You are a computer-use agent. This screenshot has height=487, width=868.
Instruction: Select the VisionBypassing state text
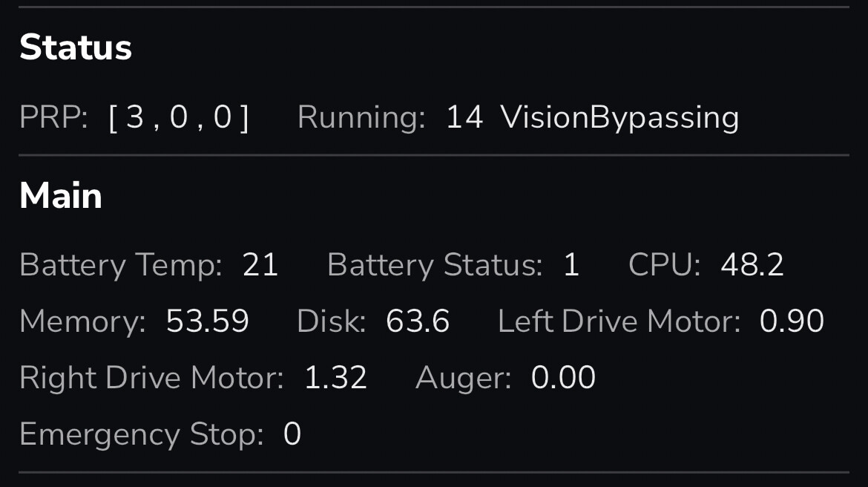pos(619,118)
